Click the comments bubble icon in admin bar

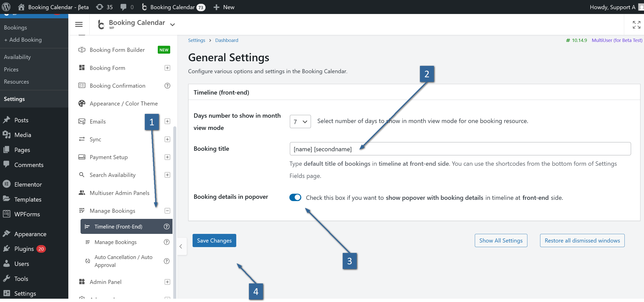(123, 7)
